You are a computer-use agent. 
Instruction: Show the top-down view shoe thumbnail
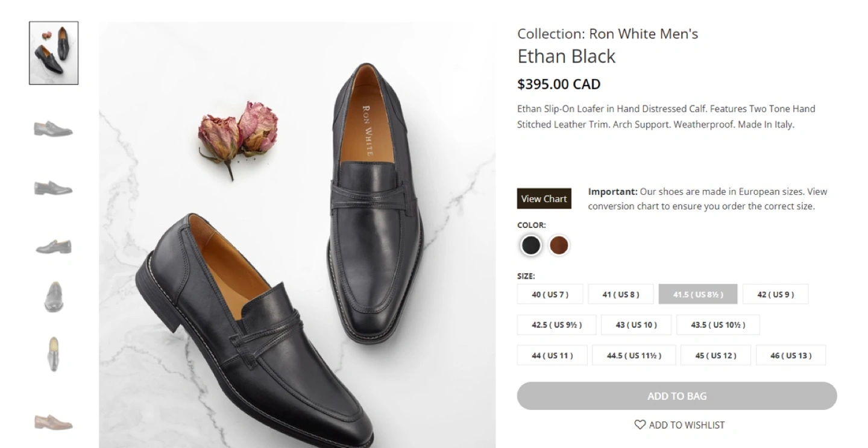point(54,354)
